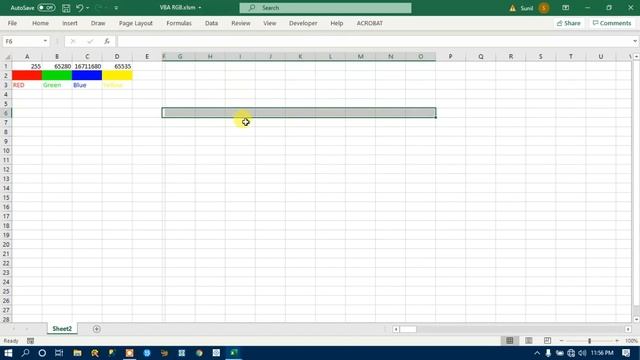Toggle the AutoSave switch
The height and width of the screenshot is (360, 640).
pyautogui.click(x=46, y=8)
